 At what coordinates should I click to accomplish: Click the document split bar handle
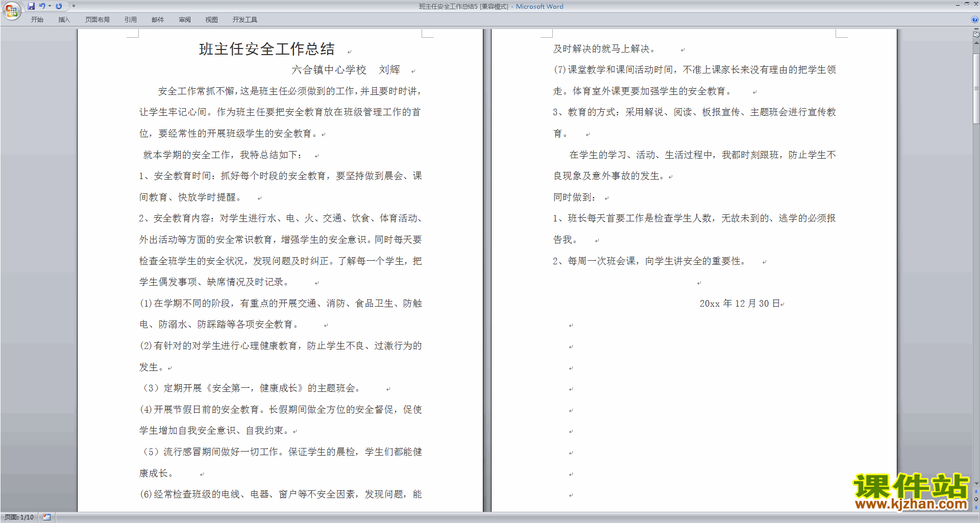point(976,29)
